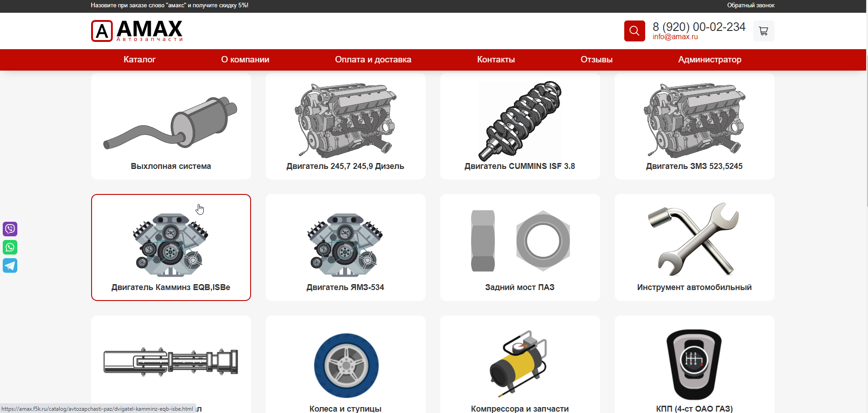Click the Двигатель 245,7 245,9 Дизель engine image
Screen dimensions: 868x413
tap(345, 120)
